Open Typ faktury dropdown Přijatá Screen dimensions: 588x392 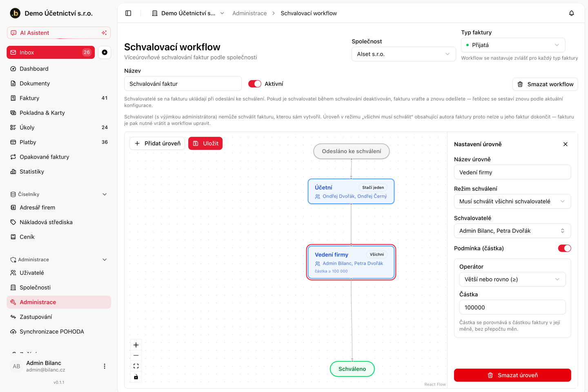point(513,45)
